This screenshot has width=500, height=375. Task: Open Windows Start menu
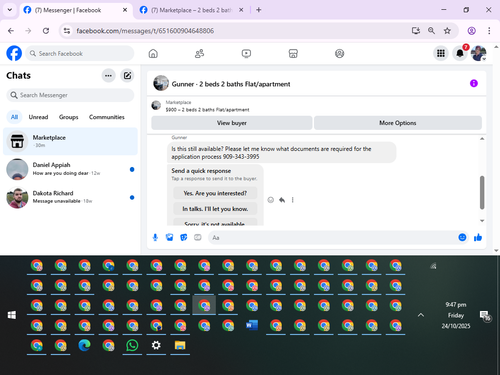coord(12,315)
